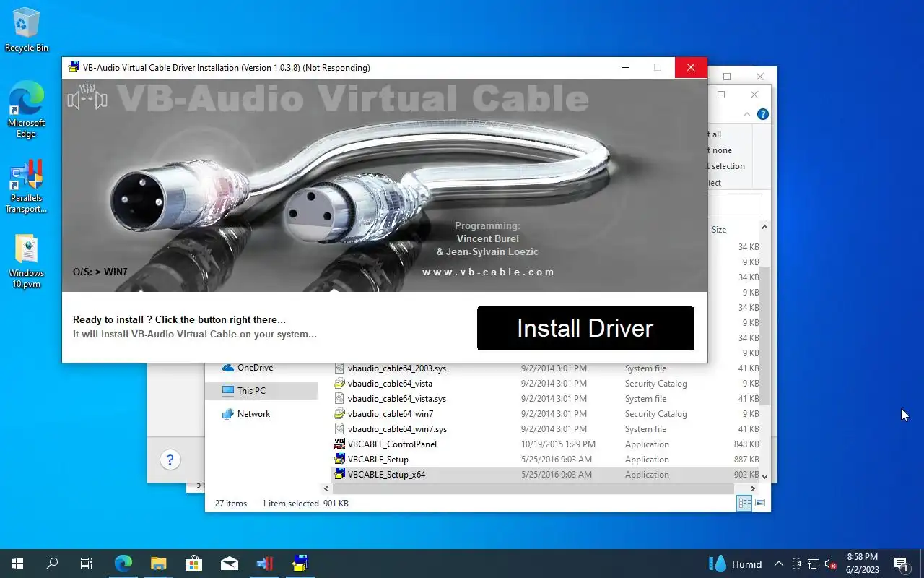Select file vbaudio_cable64_vista.sys
This screenshot has height=578, width=924.
click(396, 399)
